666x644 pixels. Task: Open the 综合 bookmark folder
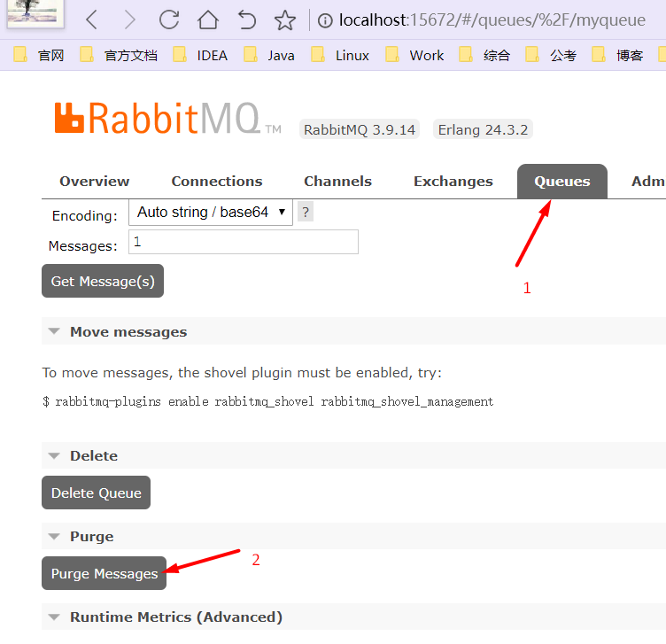tap(484, 55)
